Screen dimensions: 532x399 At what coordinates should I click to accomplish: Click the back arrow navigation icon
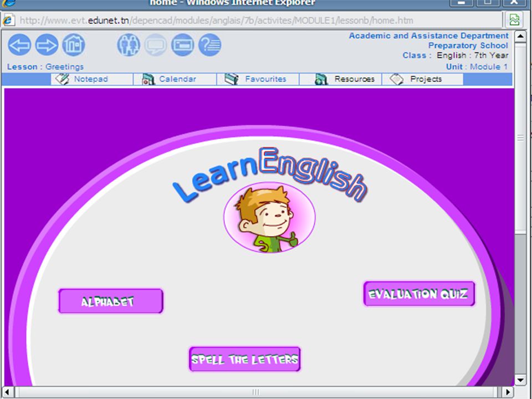(19, 45)
